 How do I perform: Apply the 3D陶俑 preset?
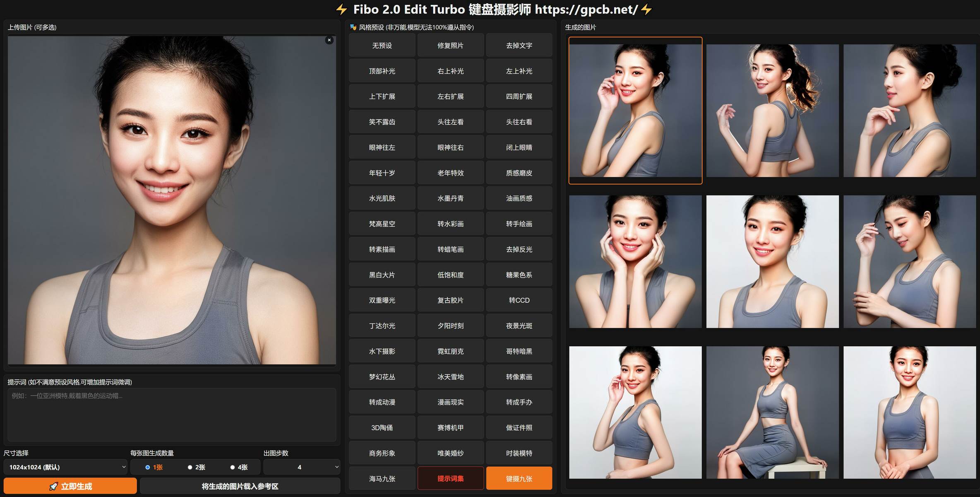pyautogui.click(x=382, y=428)
